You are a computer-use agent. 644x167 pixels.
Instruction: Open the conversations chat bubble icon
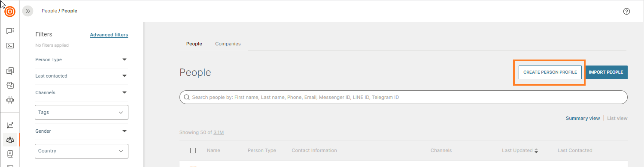point(10,31)
